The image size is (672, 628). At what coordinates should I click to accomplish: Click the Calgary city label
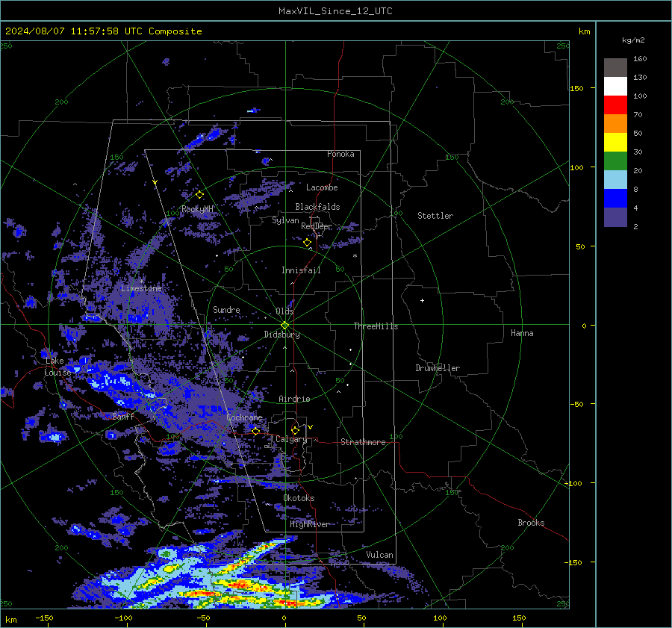click(291, 439)
